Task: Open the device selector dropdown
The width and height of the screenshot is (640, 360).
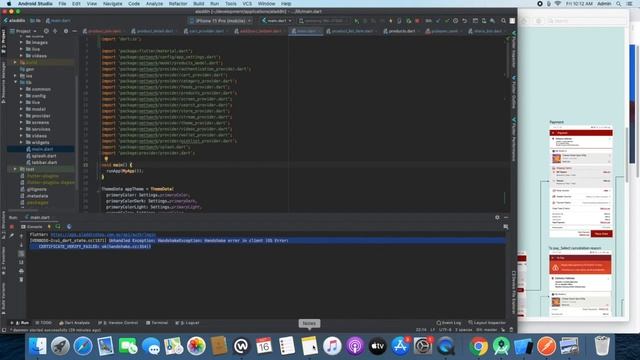Action: pos(221,21)
